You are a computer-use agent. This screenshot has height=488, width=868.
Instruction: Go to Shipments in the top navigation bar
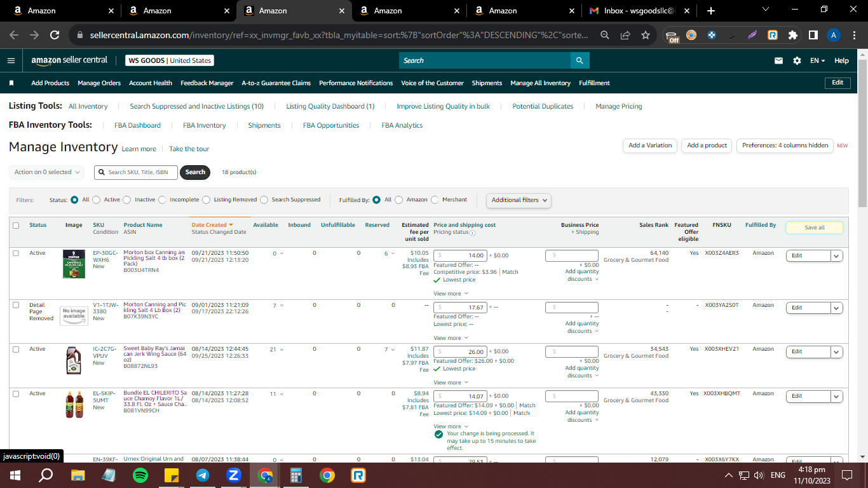[x=487, y=83]
